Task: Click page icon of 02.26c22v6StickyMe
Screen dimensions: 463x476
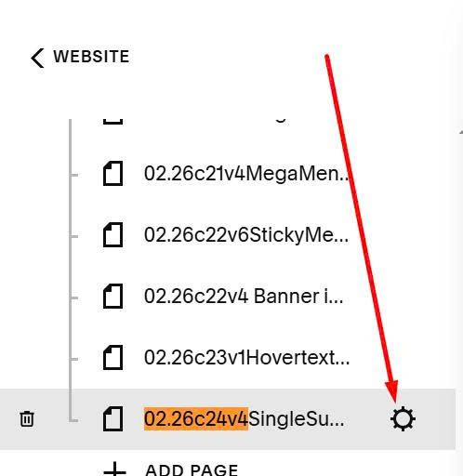Action: pos(112,235)
